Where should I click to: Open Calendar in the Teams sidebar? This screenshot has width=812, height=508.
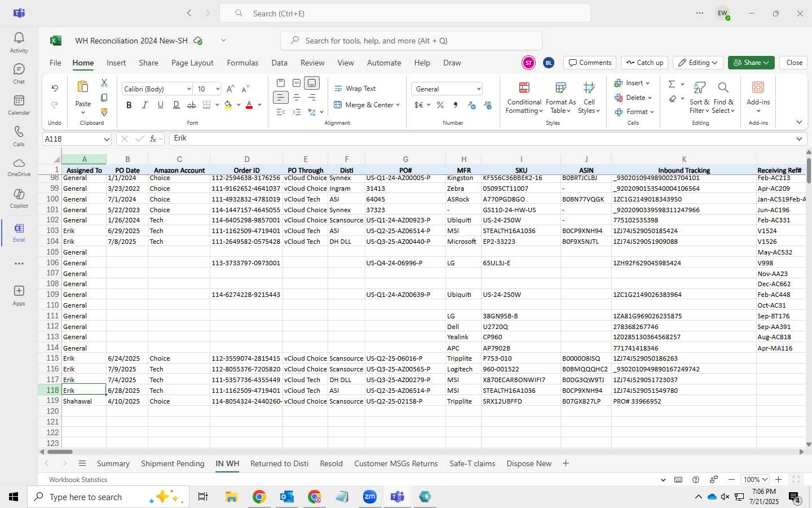click(x=19, y=104)
